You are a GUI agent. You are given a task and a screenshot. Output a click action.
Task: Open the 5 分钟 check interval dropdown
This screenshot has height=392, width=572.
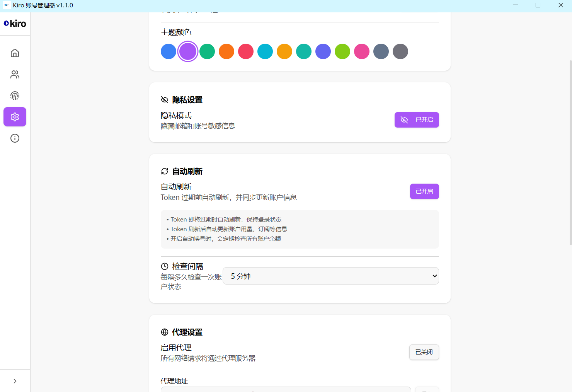[x=331, y=276]
